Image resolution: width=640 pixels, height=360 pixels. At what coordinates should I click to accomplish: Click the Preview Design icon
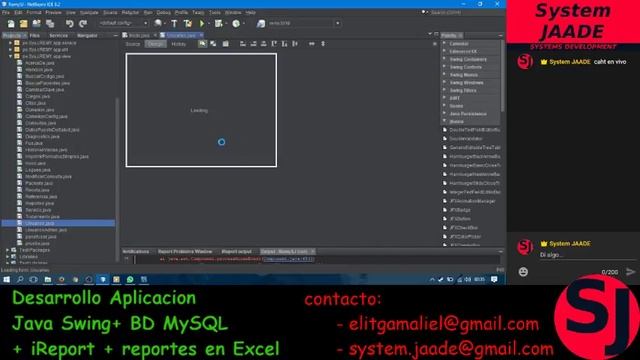(225, 44)
